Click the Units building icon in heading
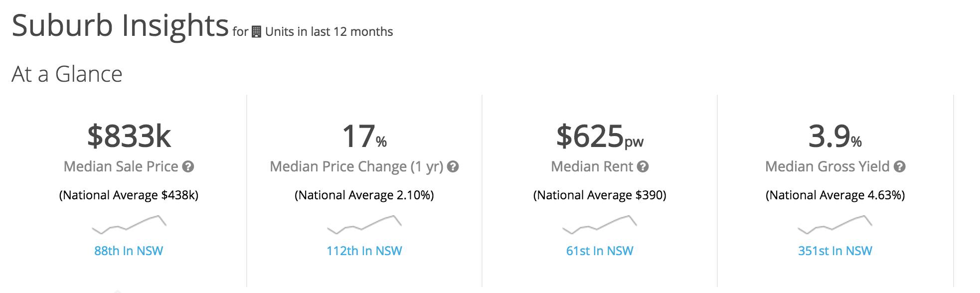This screenshot has width=980, height=293. tap(256, 32)
